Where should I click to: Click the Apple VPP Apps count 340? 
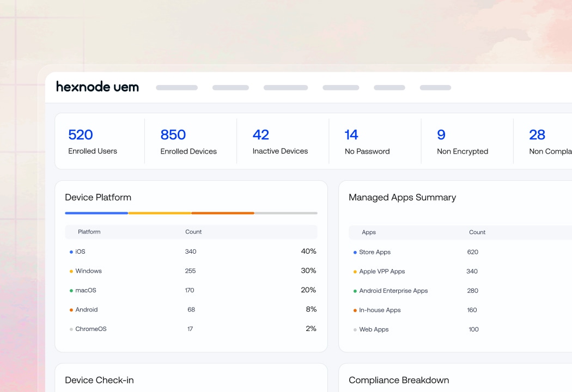472,271
